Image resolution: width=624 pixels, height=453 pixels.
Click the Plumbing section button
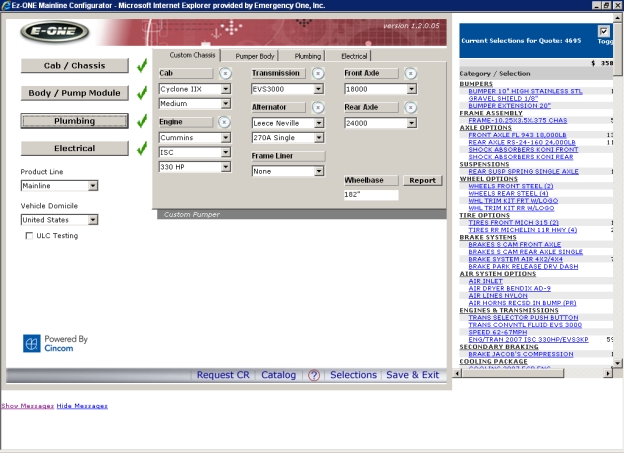click(75, 121)
